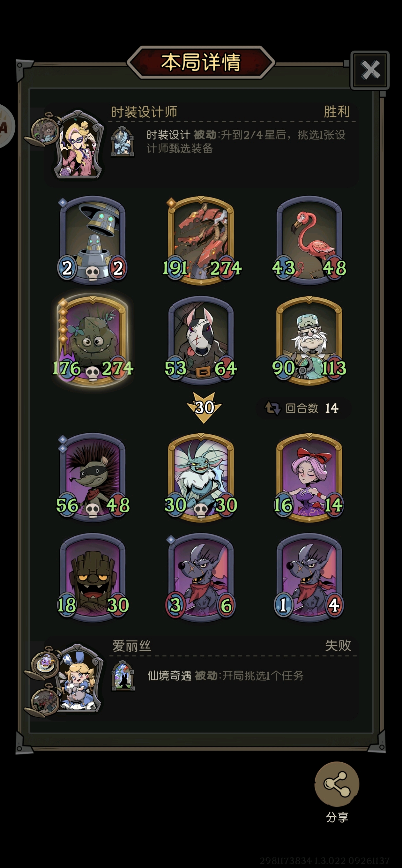Tap the fashion design passive skill icon
Image resolution: width=402 pixels, height=868 pixels.
(123, 141)
